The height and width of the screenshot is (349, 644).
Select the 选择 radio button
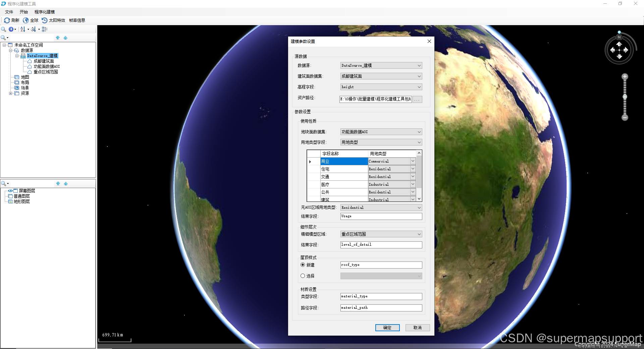303,276
